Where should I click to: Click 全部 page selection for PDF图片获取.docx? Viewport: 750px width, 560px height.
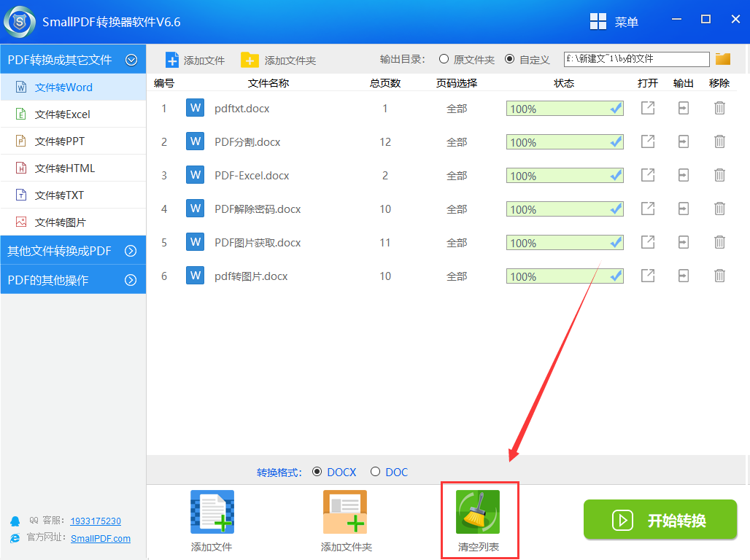point(457,243)
